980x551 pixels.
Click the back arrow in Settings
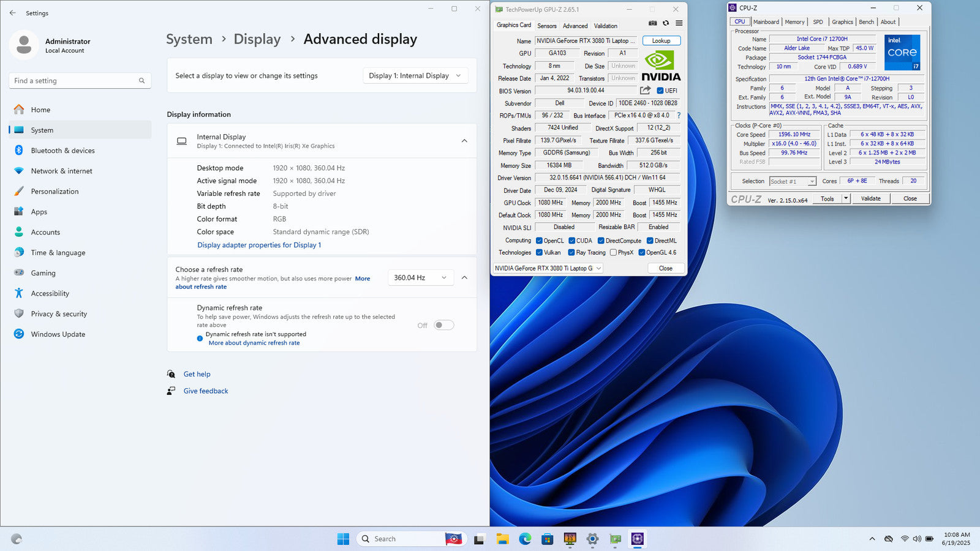tap(13, 13)
